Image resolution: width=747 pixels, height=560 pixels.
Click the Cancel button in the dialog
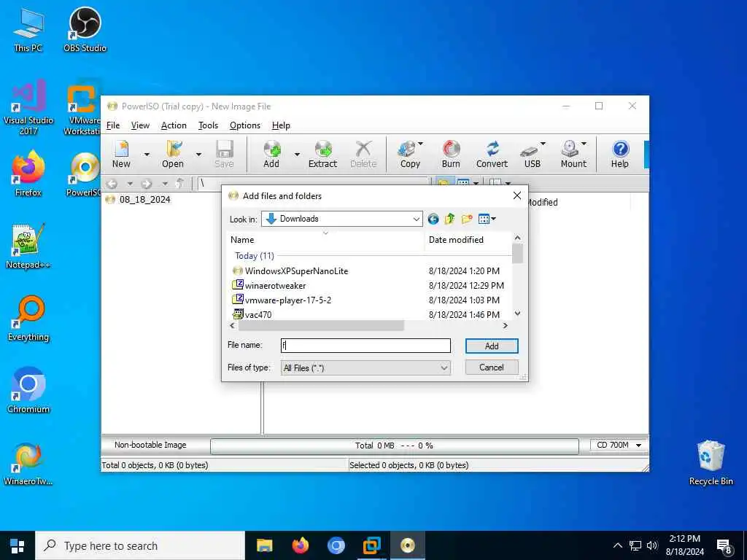pos(492,367)
